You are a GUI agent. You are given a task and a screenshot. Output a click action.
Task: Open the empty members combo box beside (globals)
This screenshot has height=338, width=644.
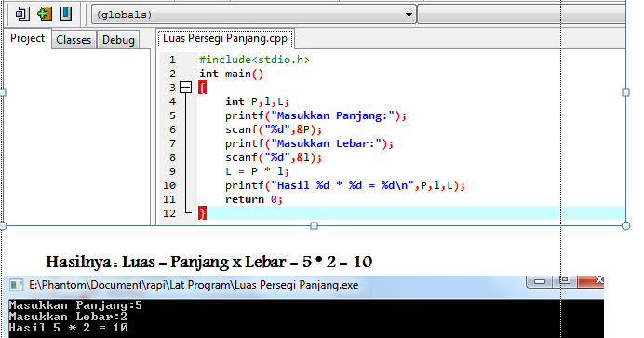click(x=521, y=15)
